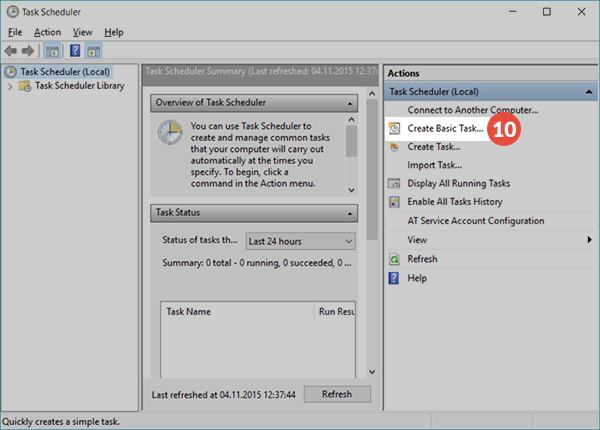Click the Task Scheduler (Local) tree clock icon
Screen dimensions: 600x430
[x=10, y=72]
